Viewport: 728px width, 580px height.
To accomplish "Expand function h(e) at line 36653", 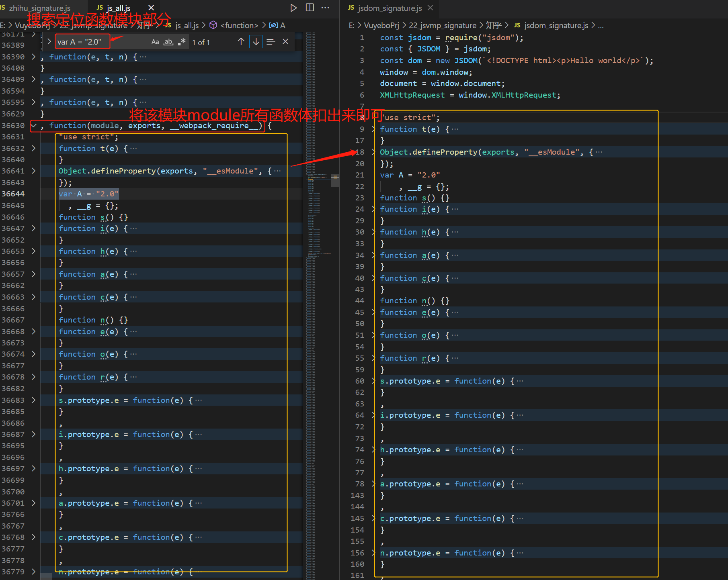I will [x=34, y=251].
